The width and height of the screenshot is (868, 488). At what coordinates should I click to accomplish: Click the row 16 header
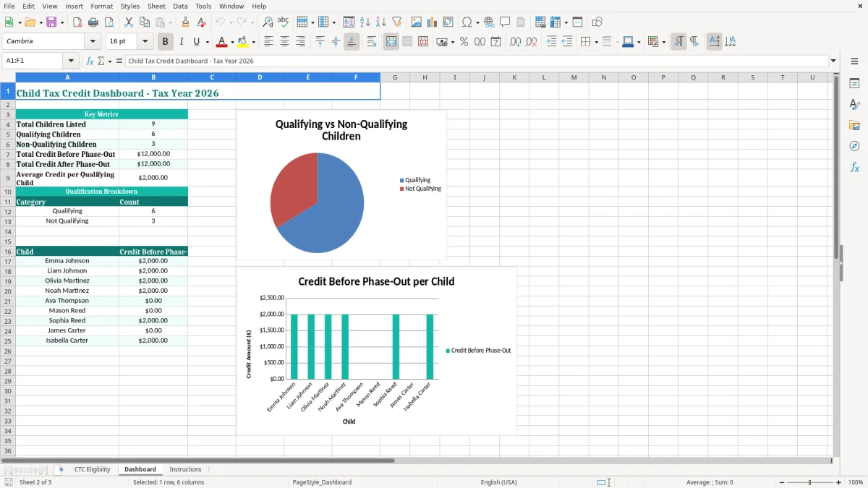click(8, 252)
